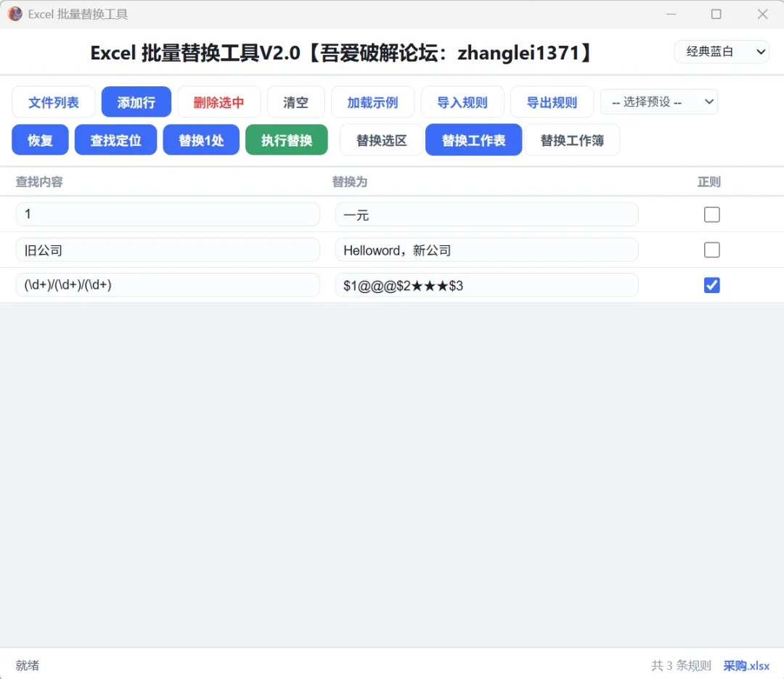The width and height of the screenshot is (784, 679).
Task: Open the 采购.xlsx file link
Action: coord(746,665)
